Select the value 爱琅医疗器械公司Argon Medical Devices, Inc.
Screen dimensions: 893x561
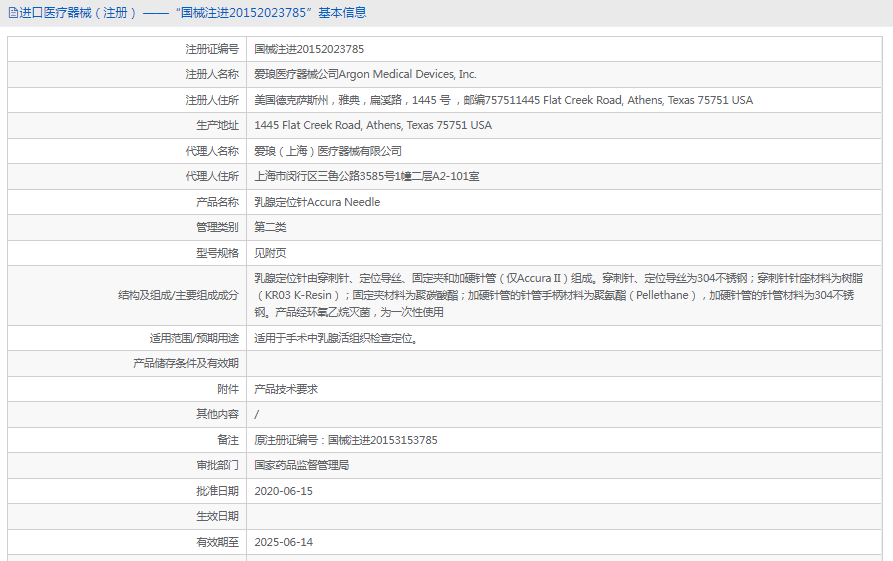(x=366, y=74)
